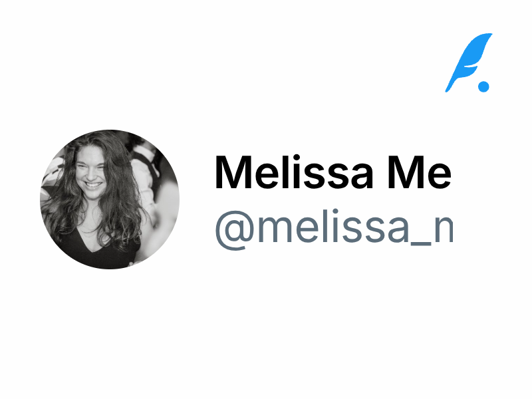Screen dimensions: 532x399
Task: Click the blue dot beneath the feather
Action: pos(483,86)
